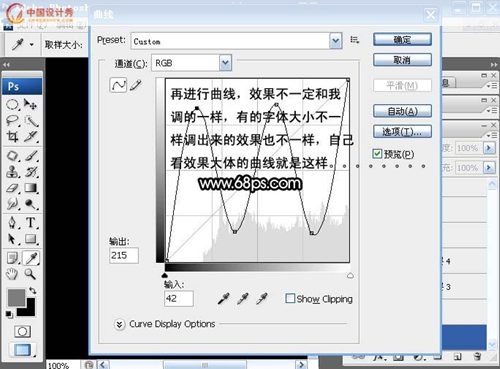This screenshot has height=369, width=500.
Task: Select the Slice tool
Action: click(x=31, y=136)
